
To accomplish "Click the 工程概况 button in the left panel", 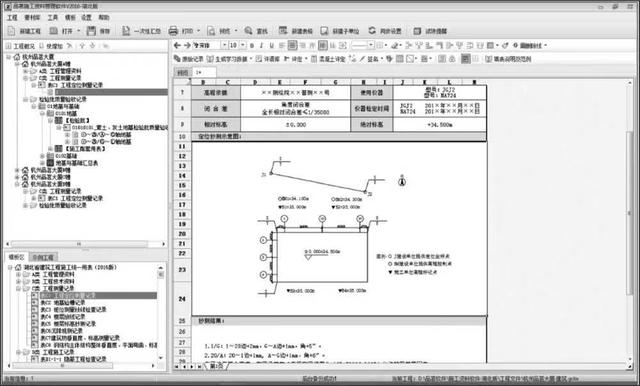I will coord(20,46).
